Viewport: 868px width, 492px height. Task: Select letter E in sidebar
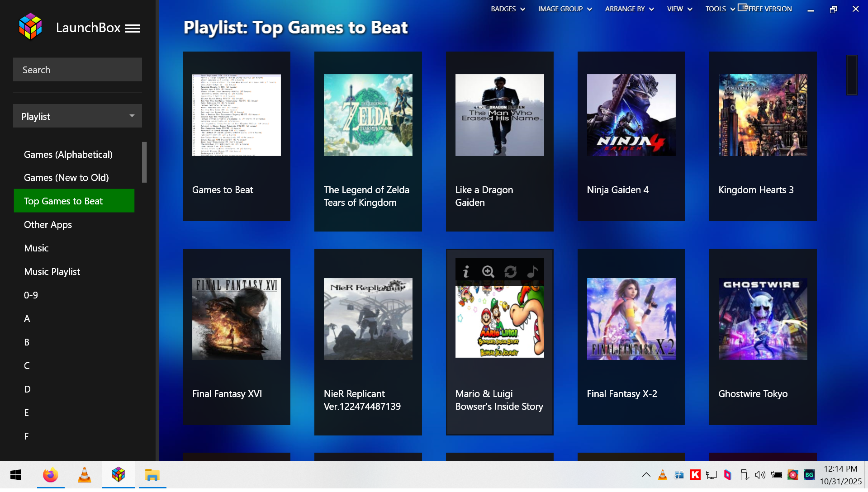click(27, 413)
